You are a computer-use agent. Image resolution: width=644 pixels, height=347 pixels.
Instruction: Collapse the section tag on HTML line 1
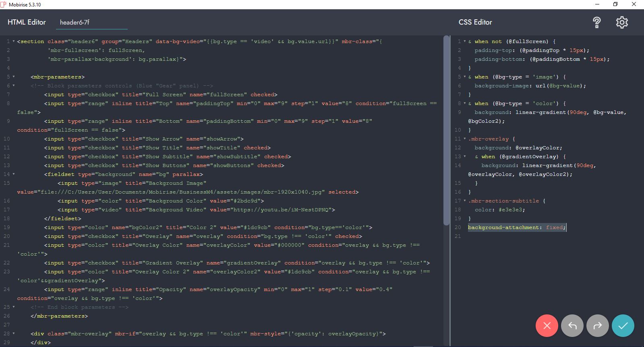pyautogui.click(x=14, y=41)
